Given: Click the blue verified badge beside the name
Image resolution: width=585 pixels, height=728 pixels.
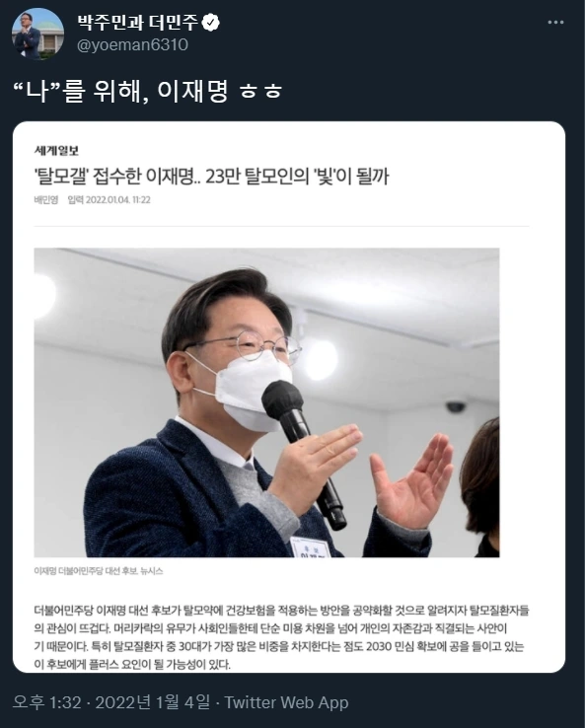Looking at the screenshot, I should [x=212, y=22].
